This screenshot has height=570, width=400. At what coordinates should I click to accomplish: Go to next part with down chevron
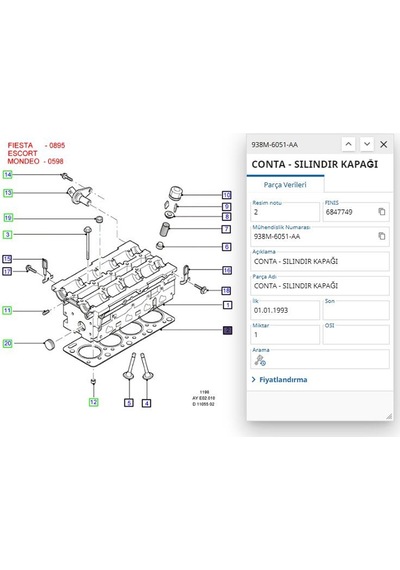pyautogui.click(x=367, y=144)
